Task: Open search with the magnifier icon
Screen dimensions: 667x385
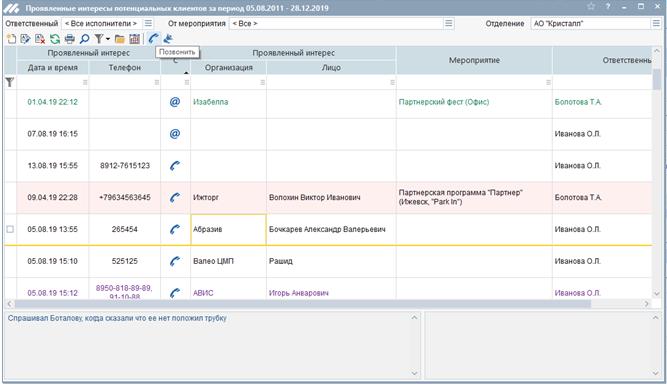Action: [85, 39]
